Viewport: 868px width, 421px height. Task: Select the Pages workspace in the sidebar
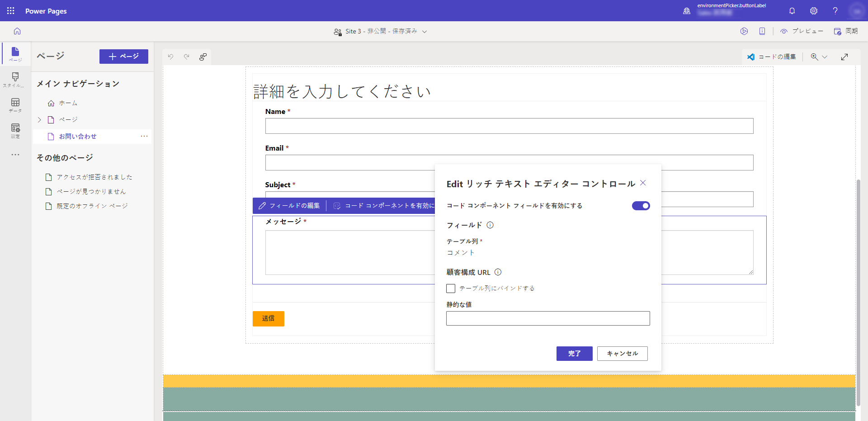click(15, 54)
